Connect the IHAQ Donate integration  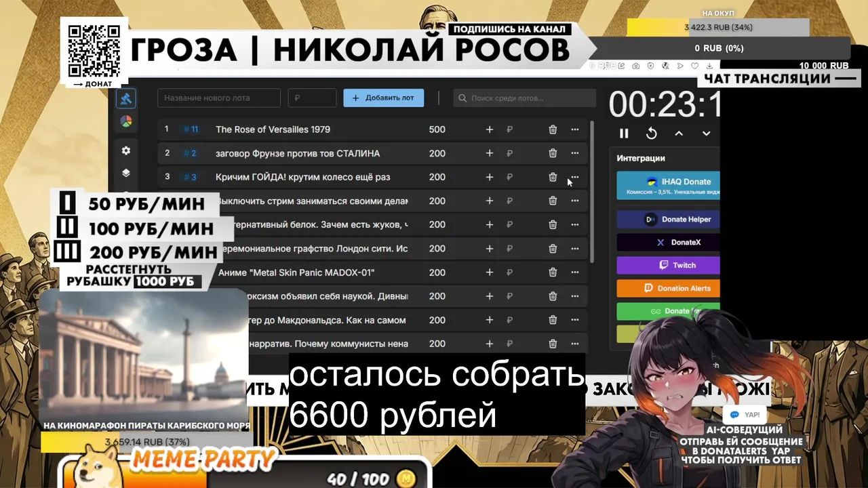click(668, 186)
